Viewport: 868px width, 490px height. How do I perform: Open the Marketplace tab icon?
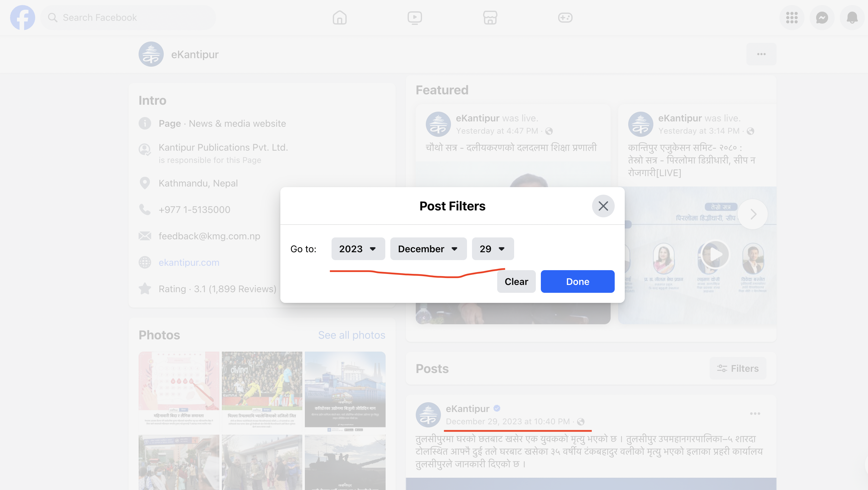coord(490,18)
